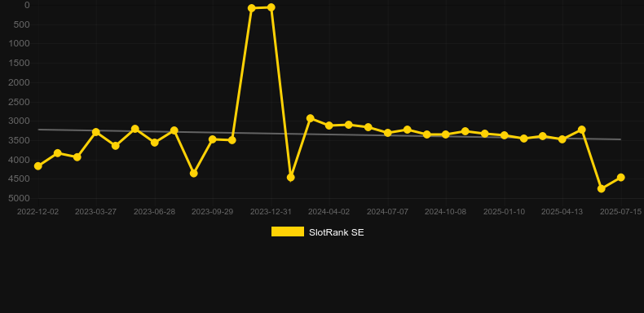
Task: Click the 2023-09-29 x-axis label
Action: tap(212, 212)
